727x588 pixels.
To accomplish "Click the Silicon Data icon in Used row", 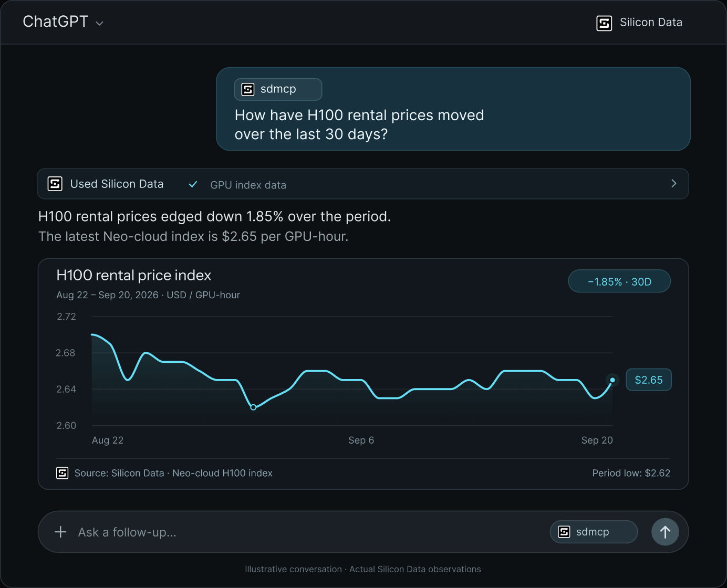I will point(55,184).
